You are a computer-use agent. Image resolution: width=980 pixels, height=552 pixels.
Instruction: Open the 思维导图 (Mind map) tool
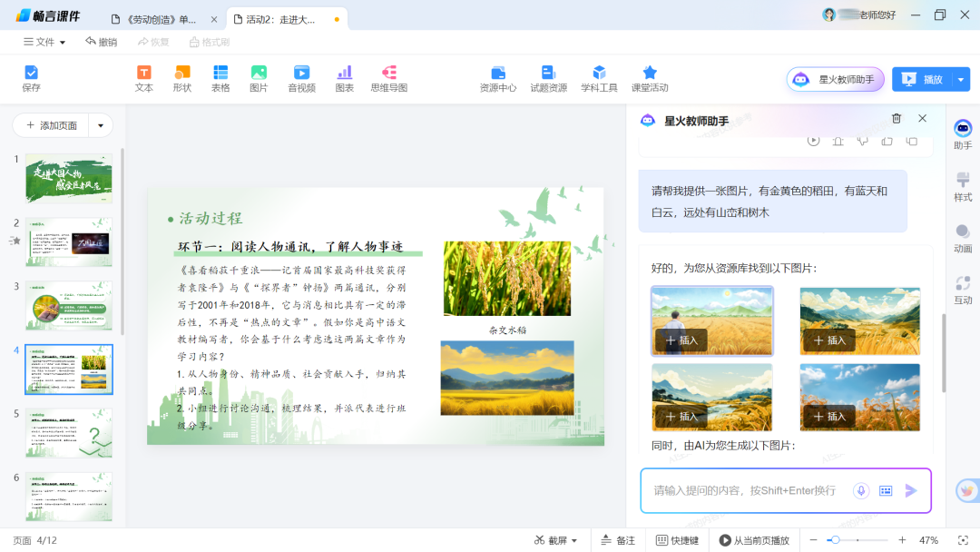tap(388, 77)
